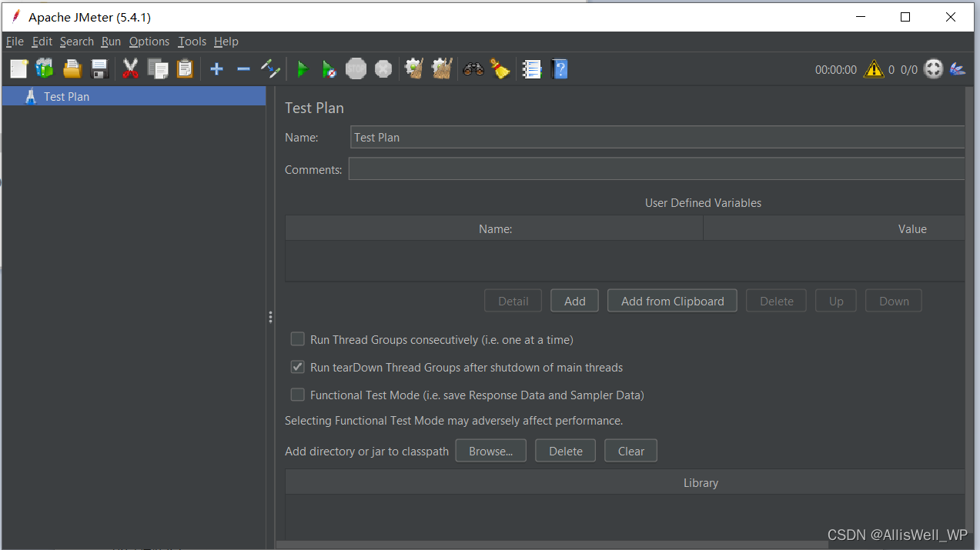
Task: Click the Toggle enable/disable icon
Action: 270,69
